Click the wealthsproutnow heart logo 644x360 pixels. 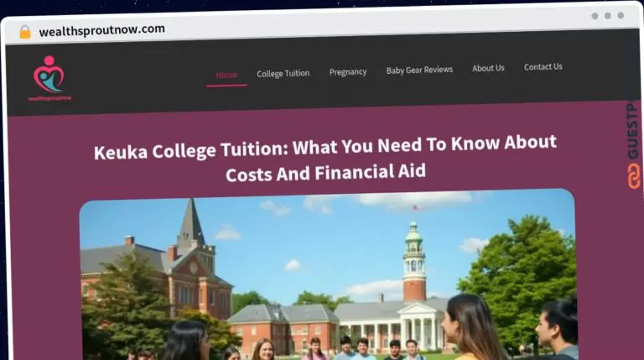[49, 75]
